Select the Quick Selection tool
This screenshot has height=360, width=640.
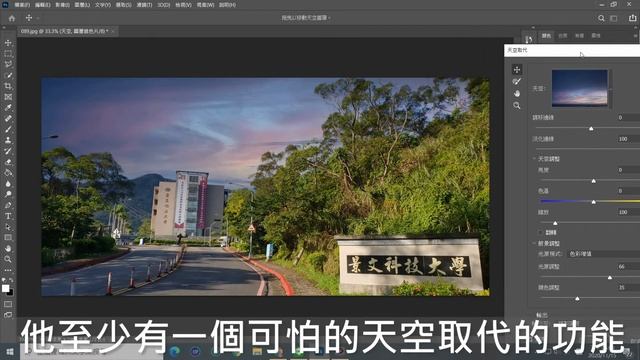point(8,76)
